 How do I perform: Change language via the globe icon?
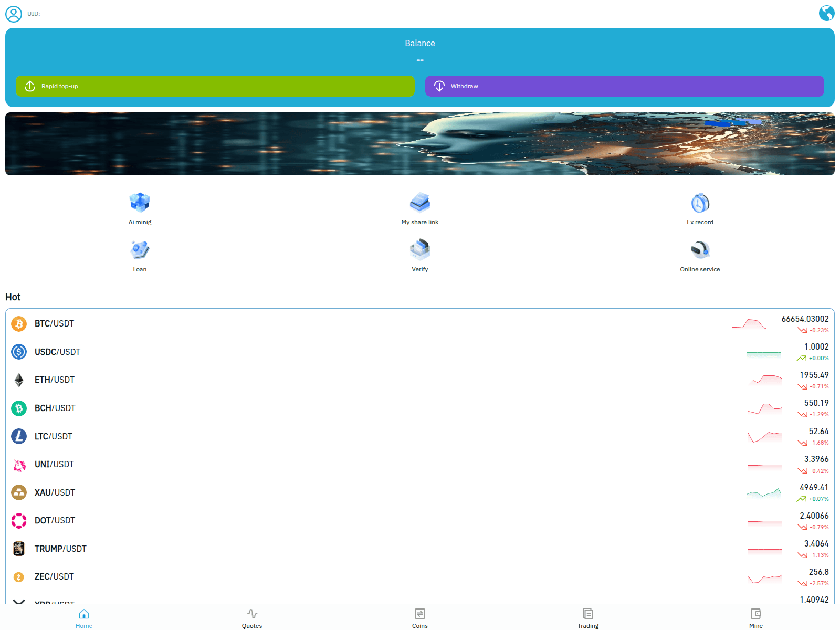tap(827, 13)
